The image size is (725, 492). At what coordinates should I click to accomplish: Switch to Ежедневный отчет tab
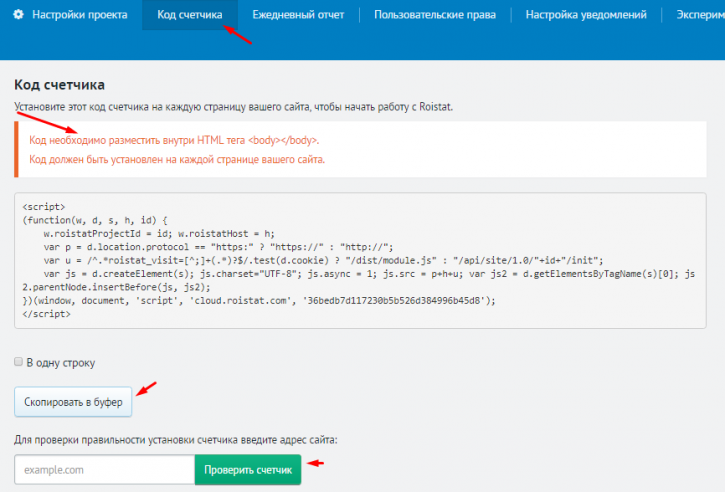click(298, 15)
